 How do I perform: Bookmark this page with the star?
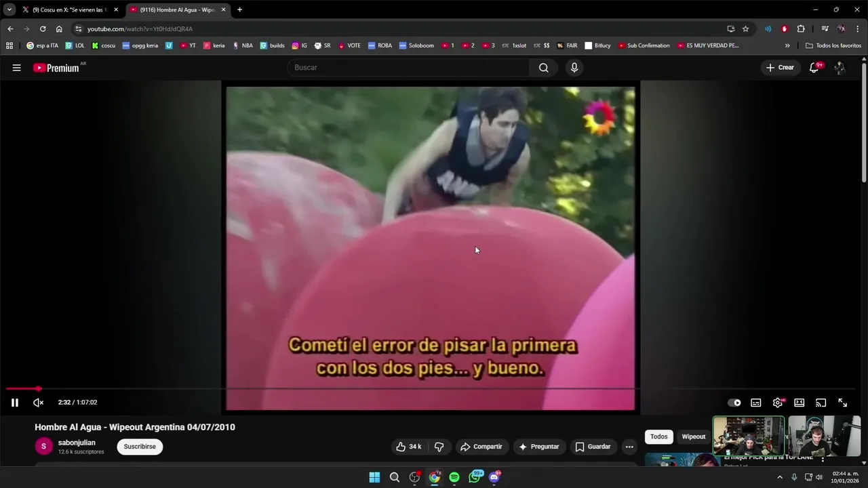coord(745,29)
